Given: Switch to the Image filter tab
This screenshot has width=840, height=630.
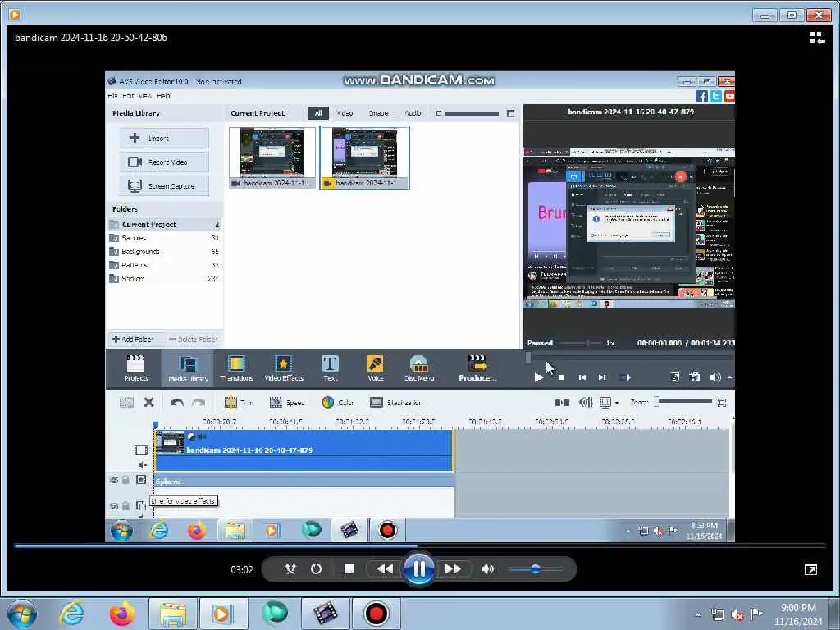Looking at the screenshot, I should coord(378,113).
